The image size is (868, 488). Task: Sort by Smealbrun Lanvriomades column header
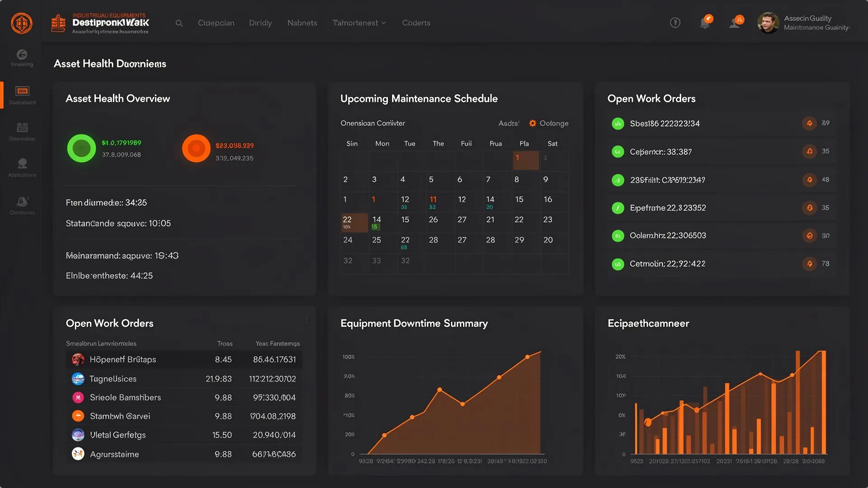point(101,343)
